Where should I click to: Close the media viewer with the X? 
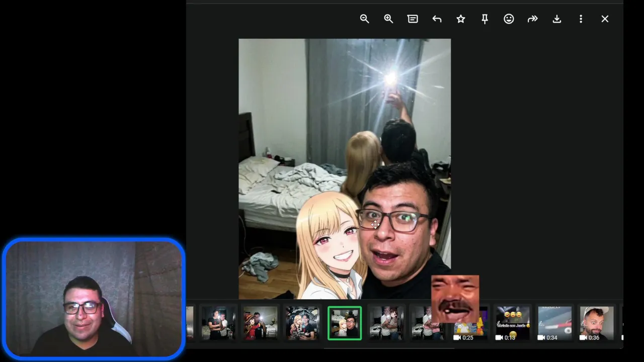605,19
